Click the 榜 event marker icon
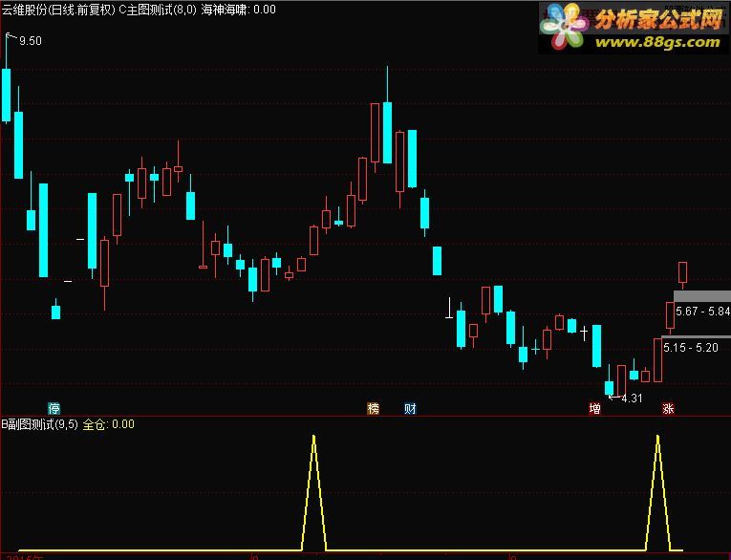 [374, 409]
